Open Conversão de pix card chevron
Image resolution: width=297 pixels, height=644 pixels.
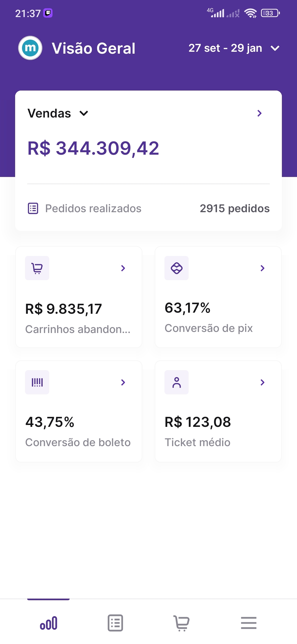pos(262,268)
